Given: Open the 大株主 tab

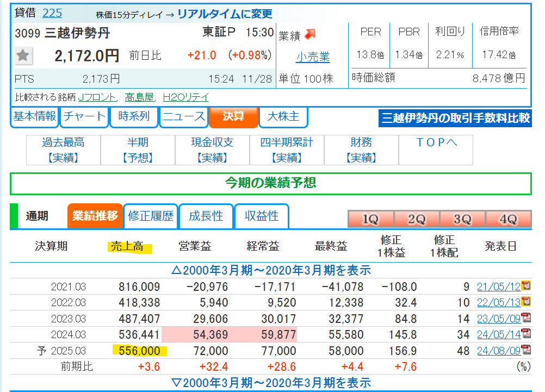Looking at the screenshot, I should [283, 117].
